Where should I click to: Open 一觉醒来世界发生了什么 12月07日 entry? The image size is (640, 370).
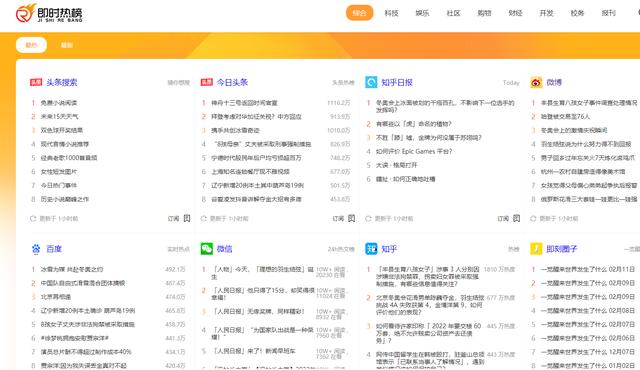click(588, 352)
